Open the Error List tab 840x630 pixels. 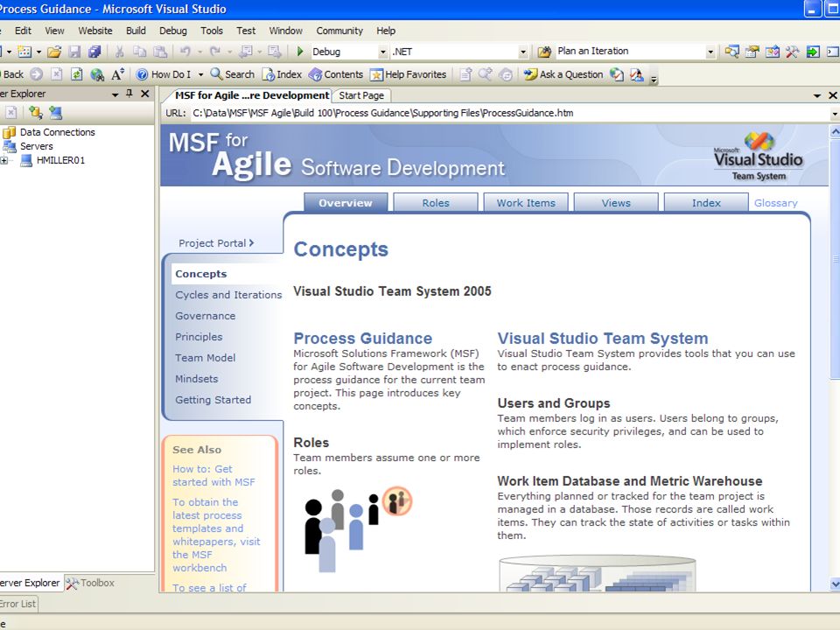coord(18,604)
